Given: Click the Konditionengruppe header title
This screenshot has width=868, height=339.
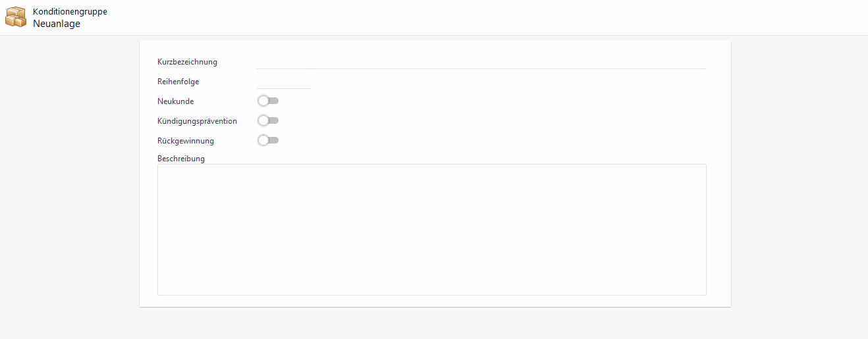Looking at the screenshot, I should point(70,11).
